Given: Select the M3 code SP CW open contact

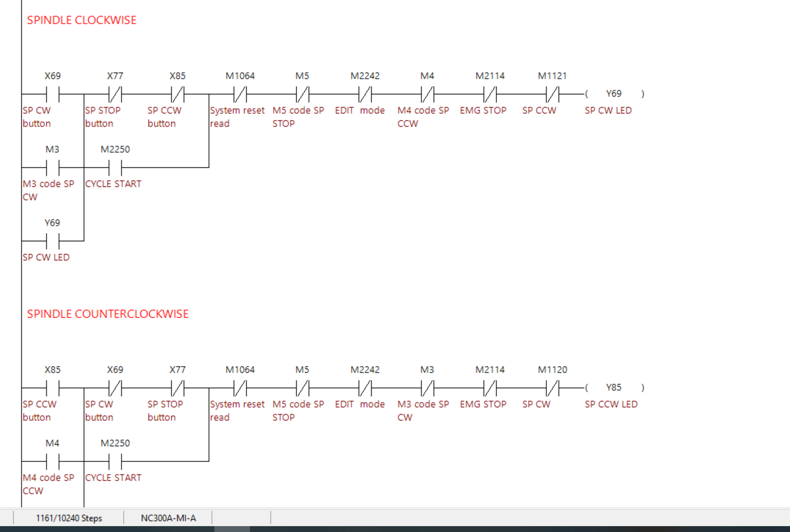Looking at the screenshot, I should (53, 168).
